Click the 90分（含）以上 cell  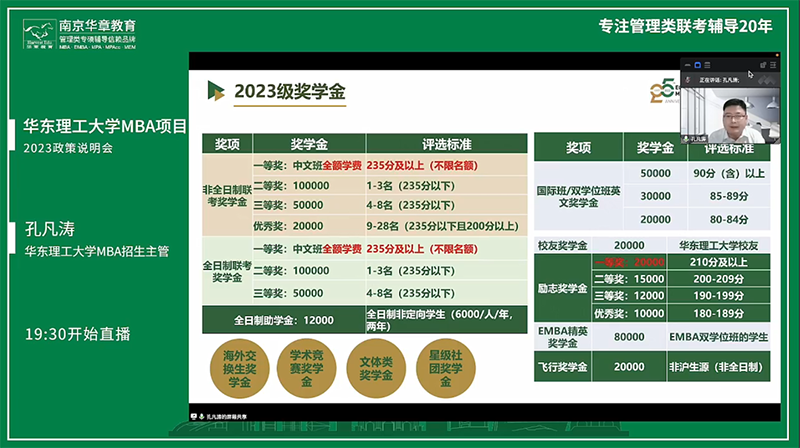[729, 173]
